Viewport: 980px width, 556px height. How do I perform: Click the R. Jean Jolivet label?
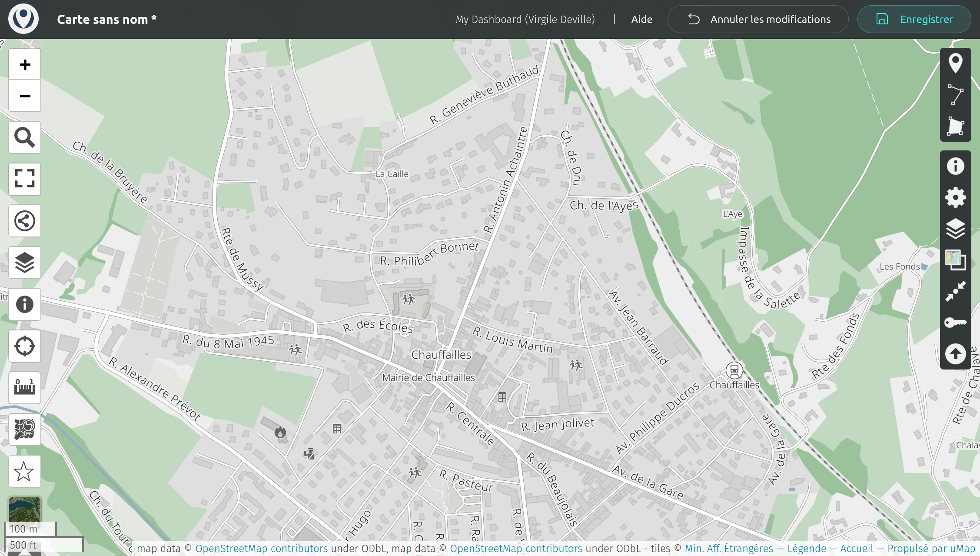(x=558, y=424)
